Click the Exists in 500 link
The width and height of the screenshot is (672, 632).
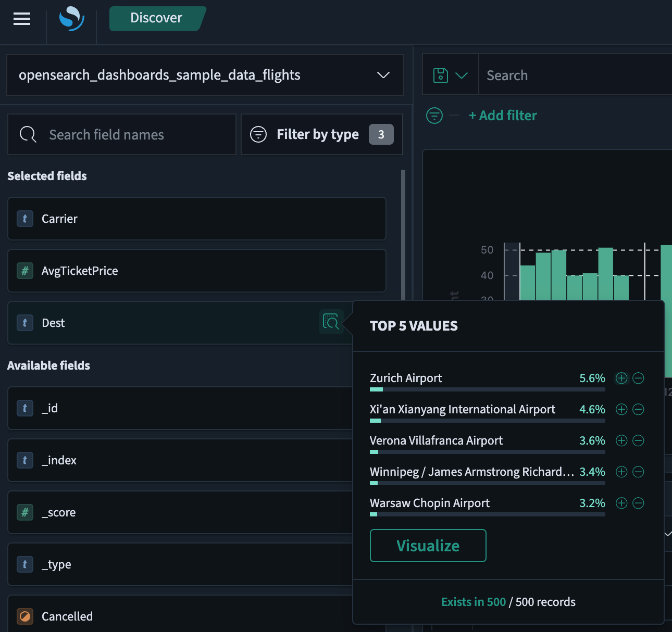pos(473,601)
